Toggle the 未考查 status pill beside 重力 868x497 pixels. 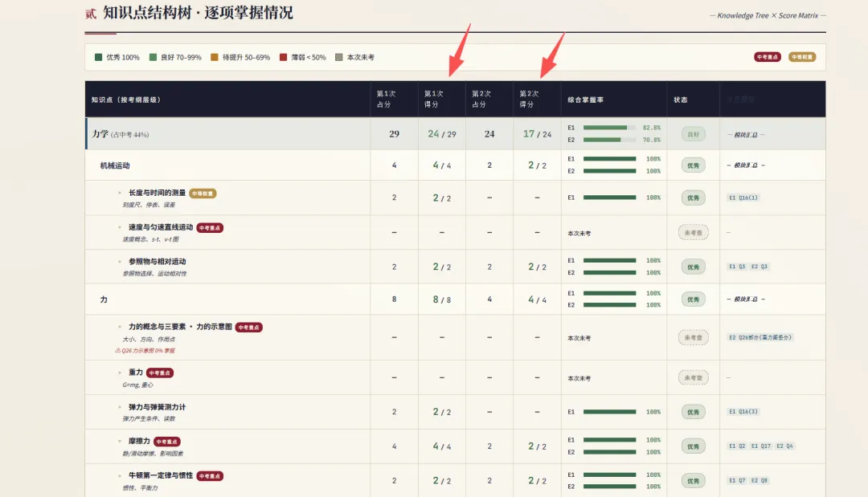(693, 378)
